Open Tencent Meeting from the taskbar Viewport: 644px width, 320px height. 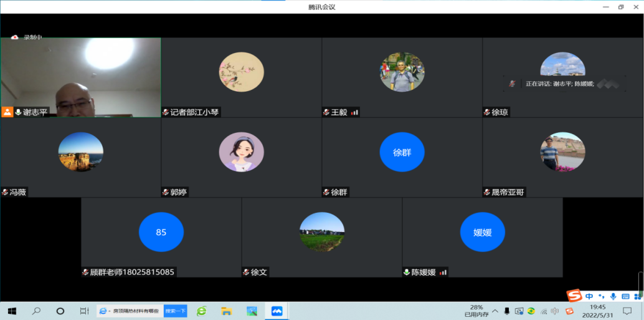(x=277, y=311)
